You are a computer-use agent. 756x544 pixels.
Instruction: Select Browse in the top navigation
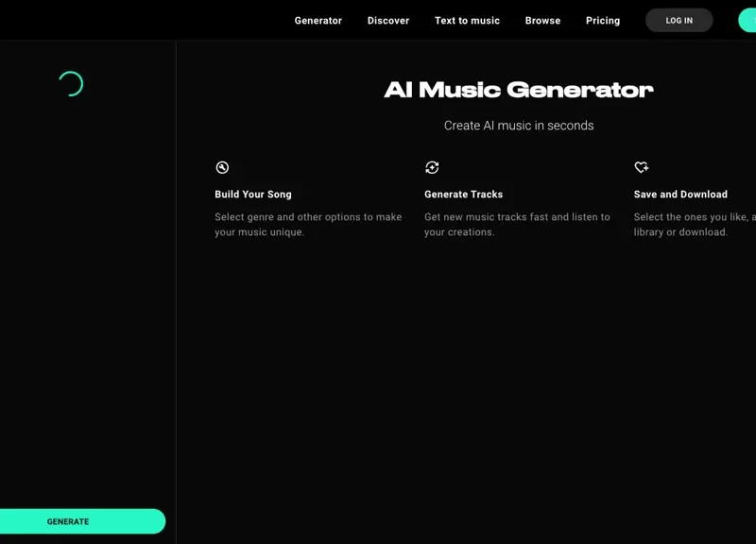click(x=542, y=20)
